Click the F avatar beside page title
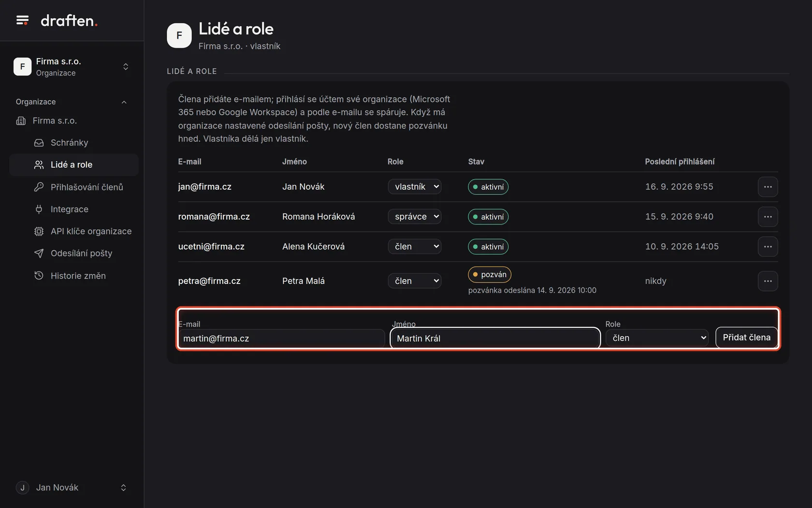The width and height of the screenshot is (812, 508). click(x=179, y=35)
